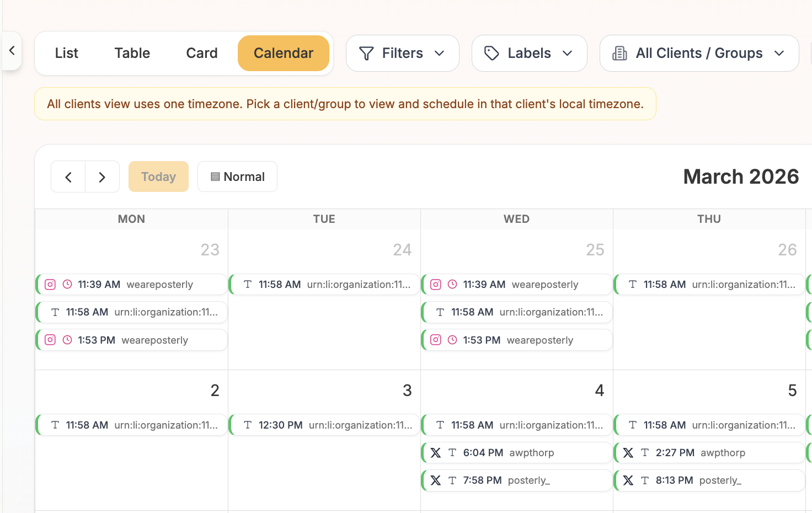This screenshot has width=812, height=513.
Task: Click the X icon on Thursday's 8:13 PM posterly_ post
Action: click(628, 480)
